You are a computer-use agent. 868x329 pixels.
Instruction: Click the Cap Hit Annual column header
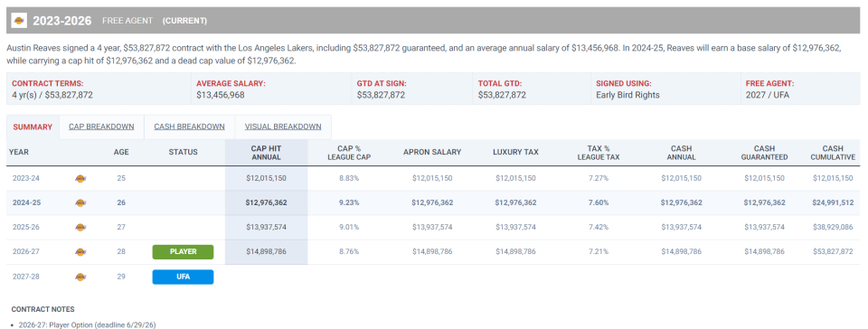tap(266, 153)
